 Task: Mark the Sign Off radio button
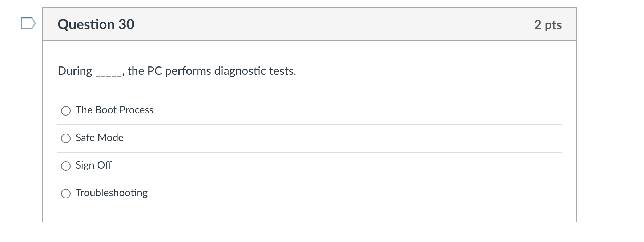coord(66,166)
